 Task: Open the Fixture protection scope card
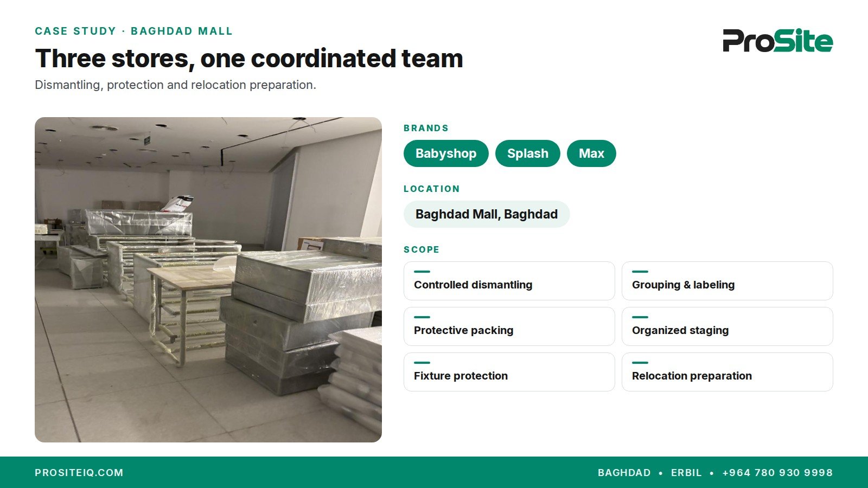(509, 372)
